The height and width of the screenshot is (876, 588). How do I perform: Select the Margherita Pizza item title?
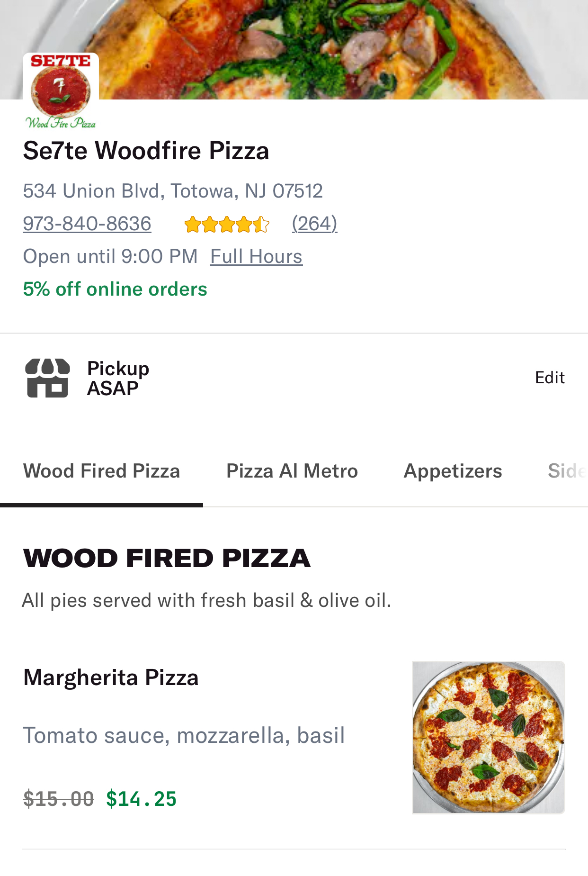click(x=111, y=677)
